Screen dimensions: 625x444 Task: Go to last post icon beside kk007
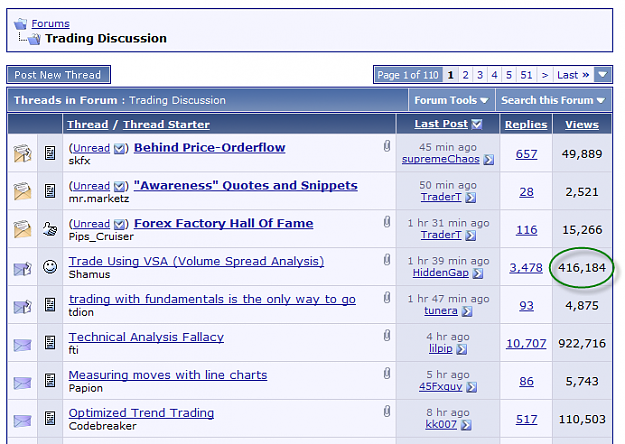point(466,425)
